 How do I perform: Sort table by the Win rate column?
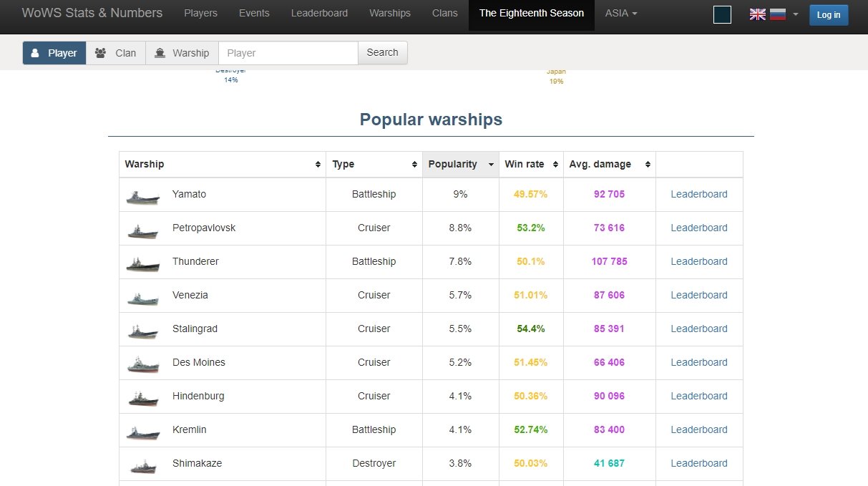[531, 164]
